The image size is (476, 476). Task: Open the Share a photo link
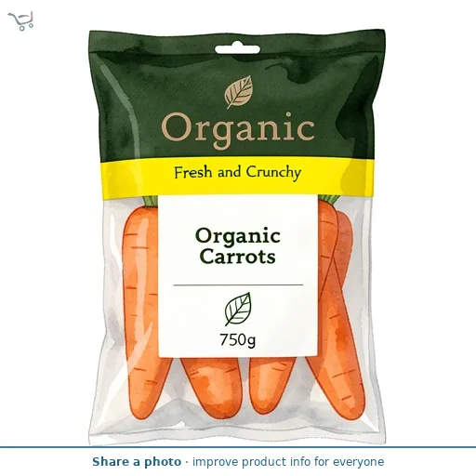click(x=137, y=462)
